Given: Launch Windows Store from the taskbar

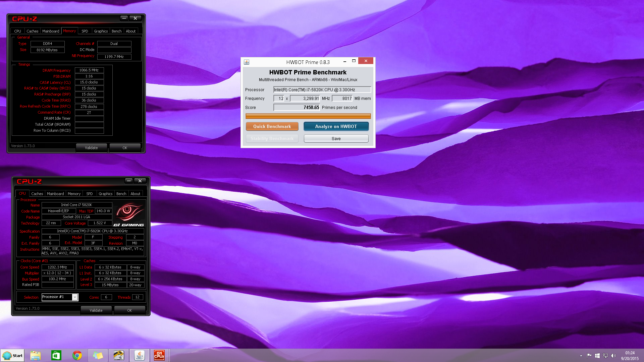Looking at the screenshot, I should click(56, 355).
